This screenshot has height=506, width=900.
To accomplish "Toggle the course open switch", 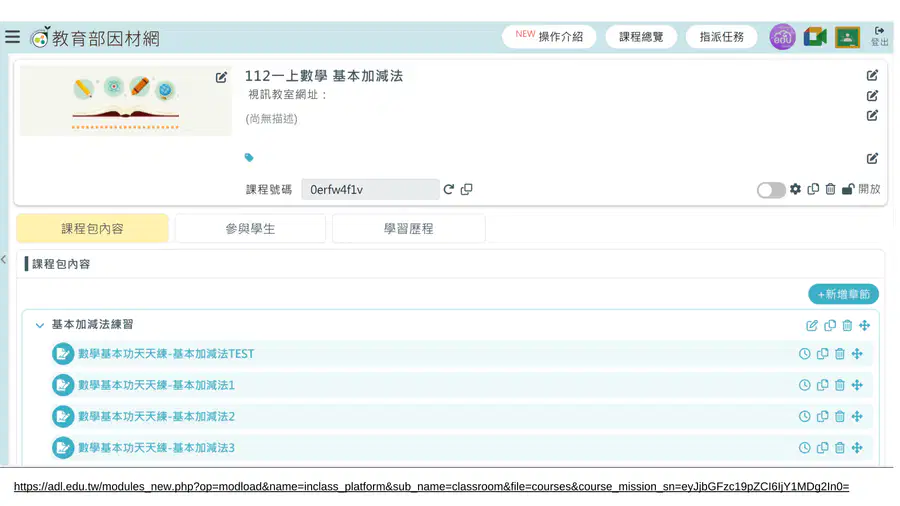I will 771,190.
